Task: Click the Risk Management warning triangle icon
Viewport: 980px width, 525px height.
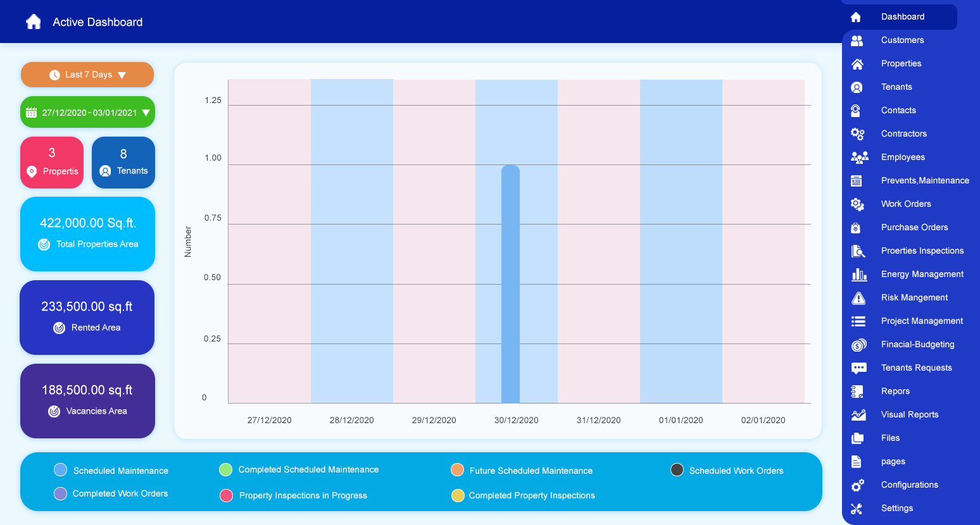Action: tap(858, 298)
